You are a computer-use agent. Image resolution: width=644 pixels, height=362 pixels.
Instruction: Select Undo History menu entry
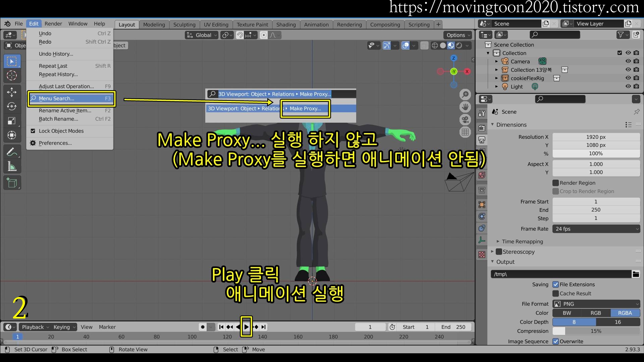[56, 54]
